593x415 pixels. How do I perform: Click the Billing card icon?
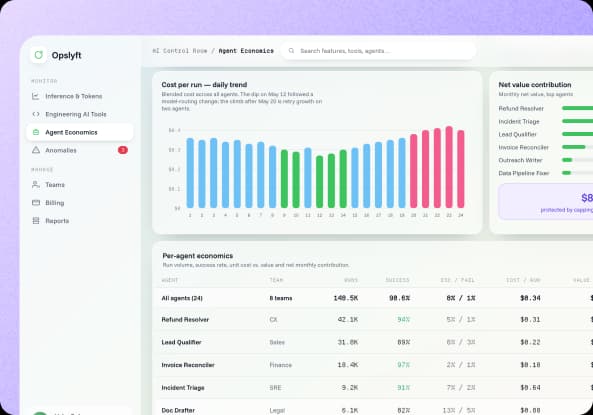[36, 203]
